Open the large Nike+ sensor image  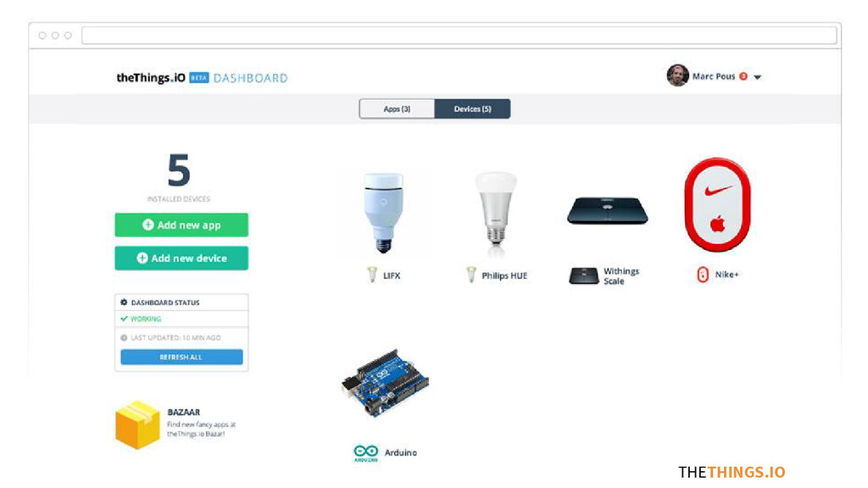click(x=717, y=205)
